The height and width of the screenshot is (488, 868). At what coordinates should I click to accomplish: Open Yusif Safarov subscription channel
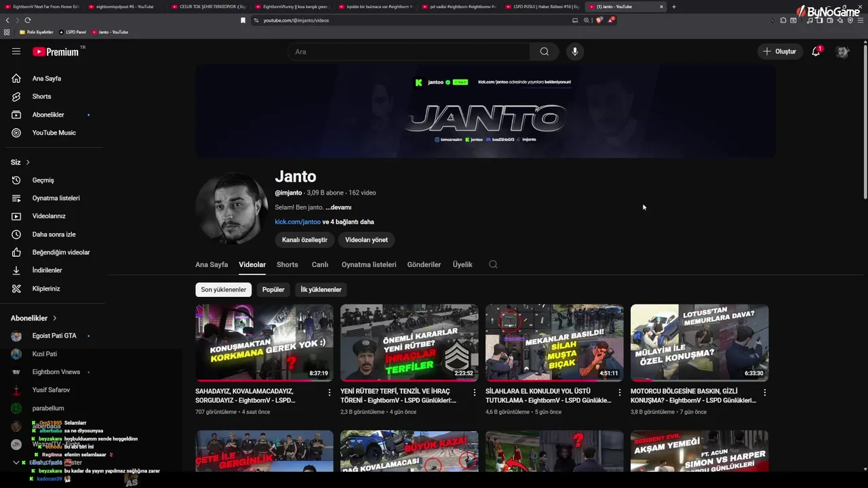pyautogui.click(x=51, y=390)
